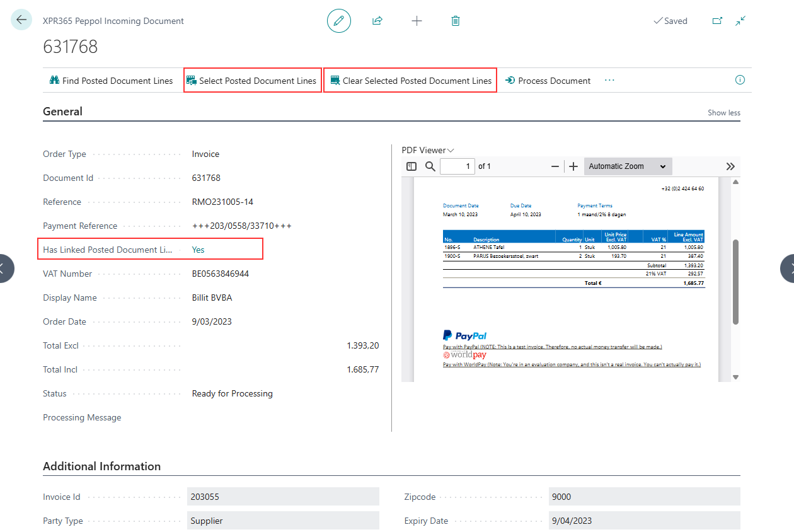This screenshot has width=794, height=532.
Task: Go to previous record left arrow
Action: (3, 268)
